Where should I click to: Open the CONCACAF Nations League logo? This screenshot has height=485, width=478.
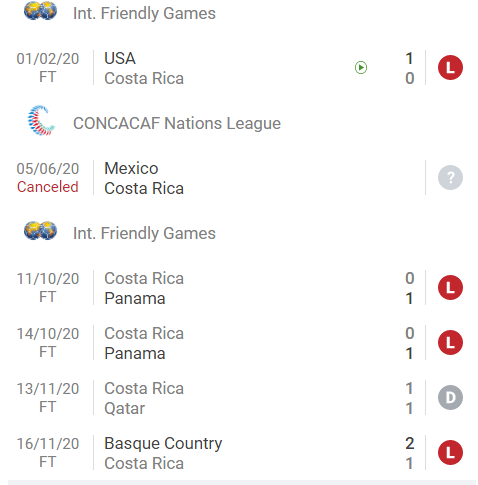coord(41,121)
